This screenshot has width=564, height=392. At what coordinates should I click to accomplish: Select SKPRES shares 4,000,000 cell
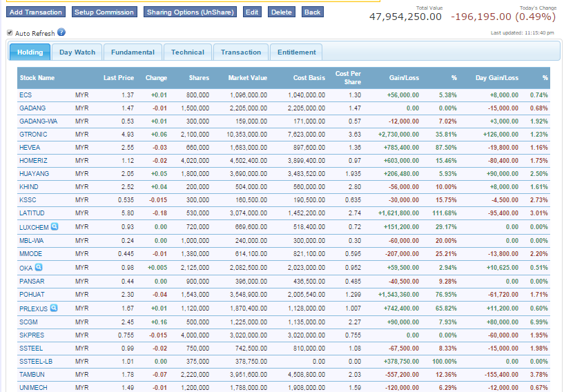(x=195, y=335)
